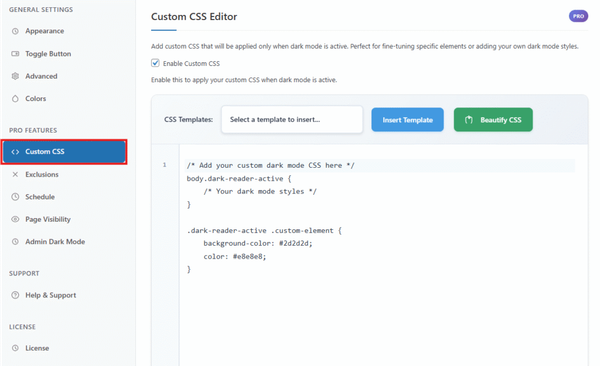600x366 pixels.
Task: Click the Enable Custom CSS label text
Action: point(191,64)
